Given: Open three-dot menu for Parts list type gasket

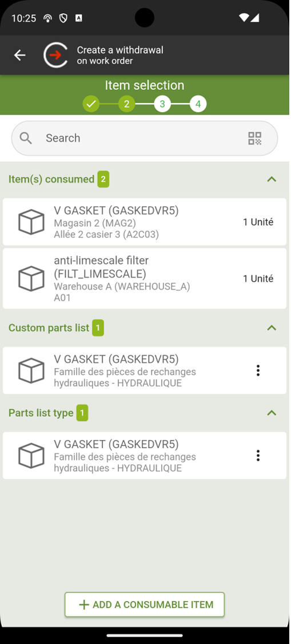Looking at the screenshot, I should pos(258,456).
